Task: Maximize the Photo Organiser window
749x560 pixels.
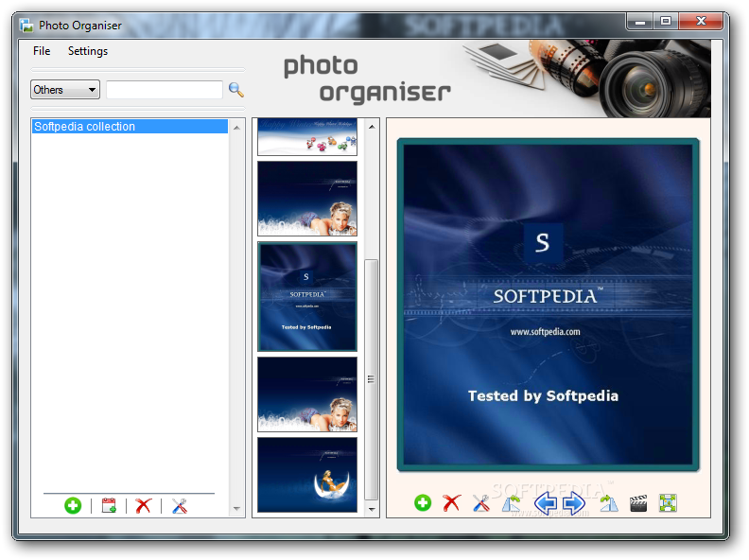Action: click(666, 22)
